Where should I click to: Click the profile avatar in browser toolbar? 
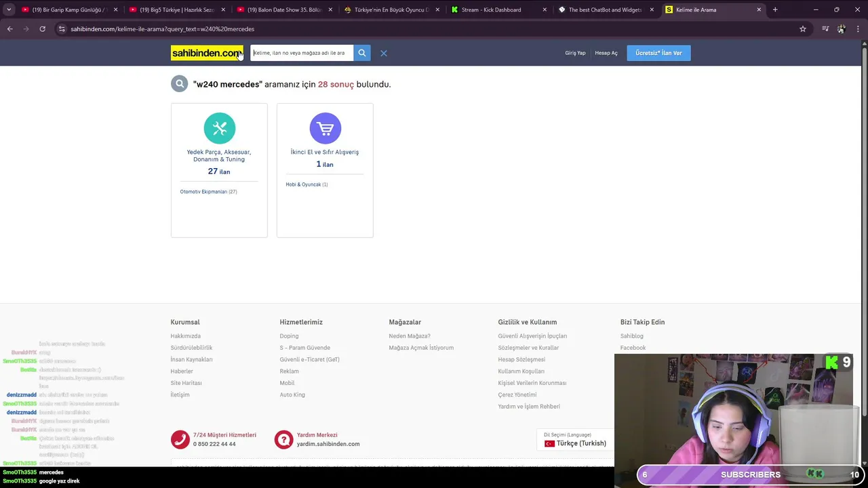coord(842,29)
